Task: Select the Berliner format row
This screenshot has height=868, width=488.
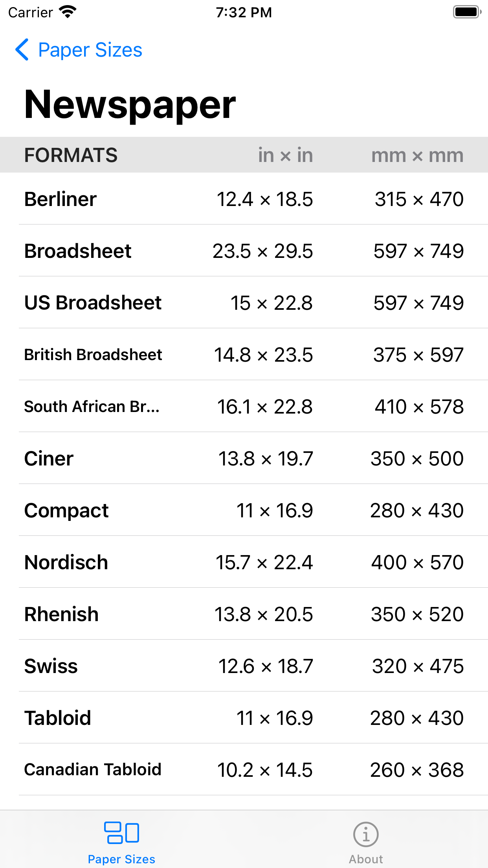Action: [x=244, y=199]
